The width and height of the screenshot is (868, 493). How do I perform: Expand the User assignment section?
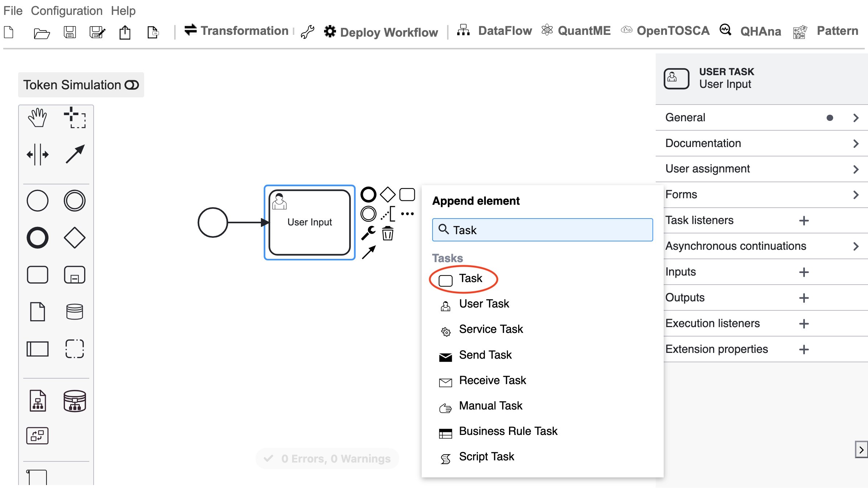[x=761, y=169]
